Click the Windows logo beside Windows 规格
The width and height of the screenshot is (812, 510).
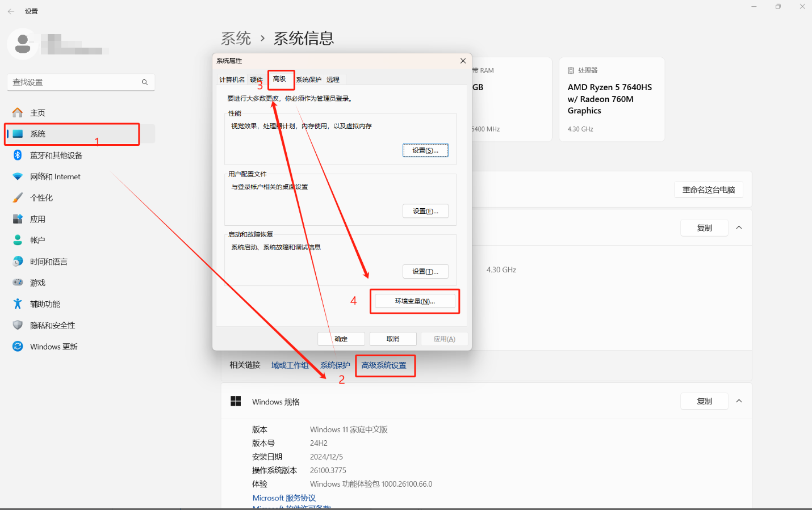(236, 402)
